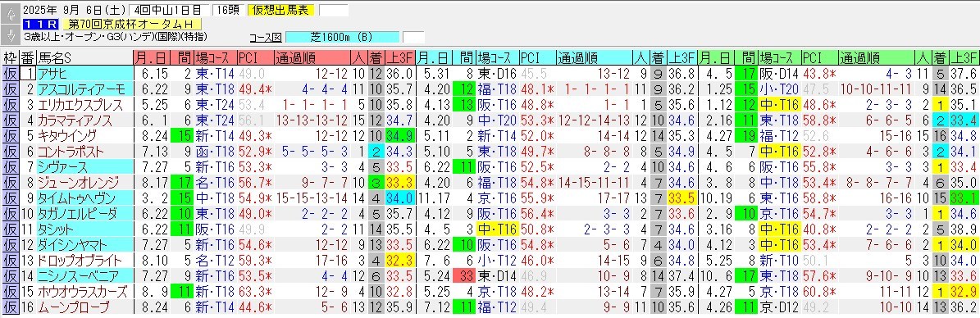
Task: Click the 仮 frame cell for horse 8 ジューンオレンジ
Action: click(10, 183)
